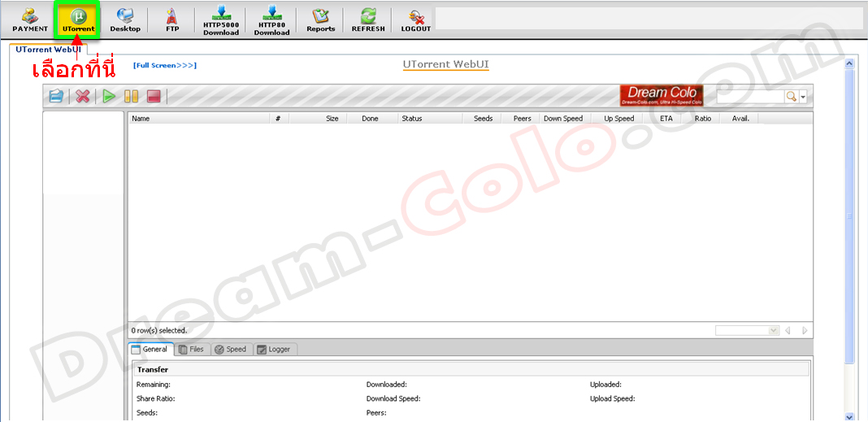Click the next page arrow
The image size is (868, 422).
pos(805,331)
